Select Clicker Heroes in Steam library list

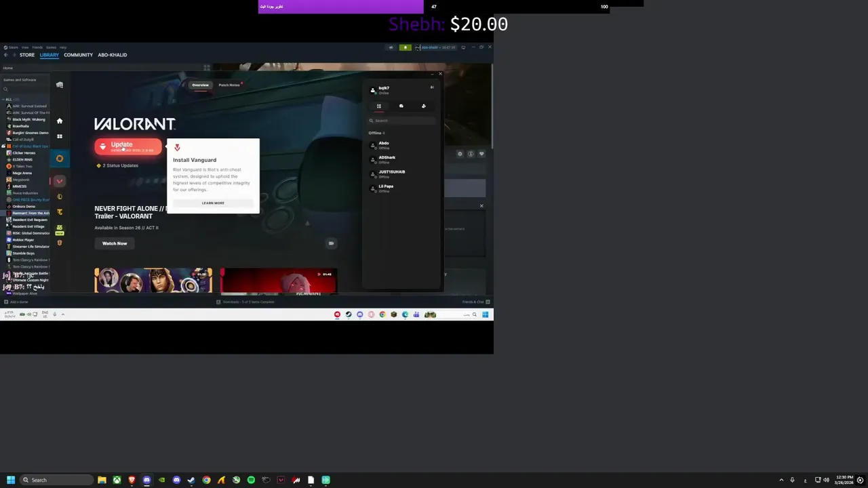[24, 152]
